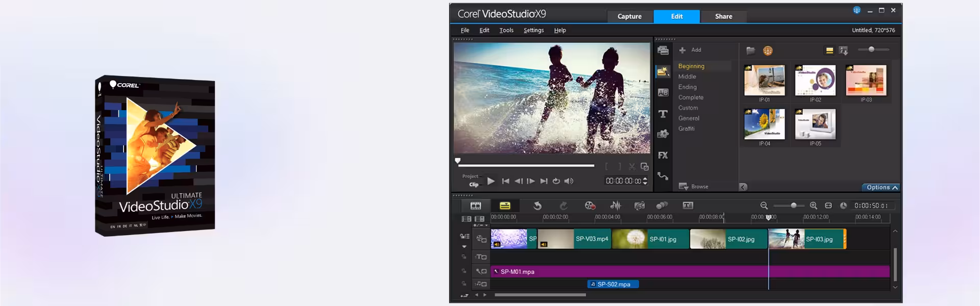Click the Browse button
Screen dimensions: 980x306
click(x=693, y=187)
